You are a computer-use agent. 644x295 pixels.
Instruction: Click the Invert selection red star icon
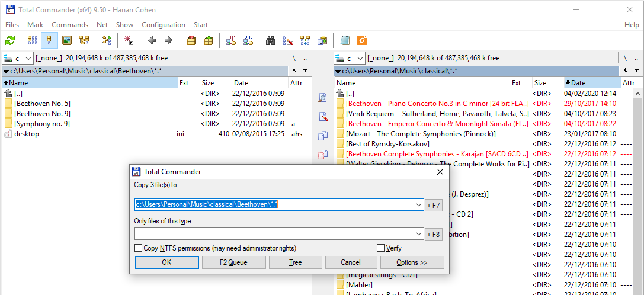(x=129, y=40)
